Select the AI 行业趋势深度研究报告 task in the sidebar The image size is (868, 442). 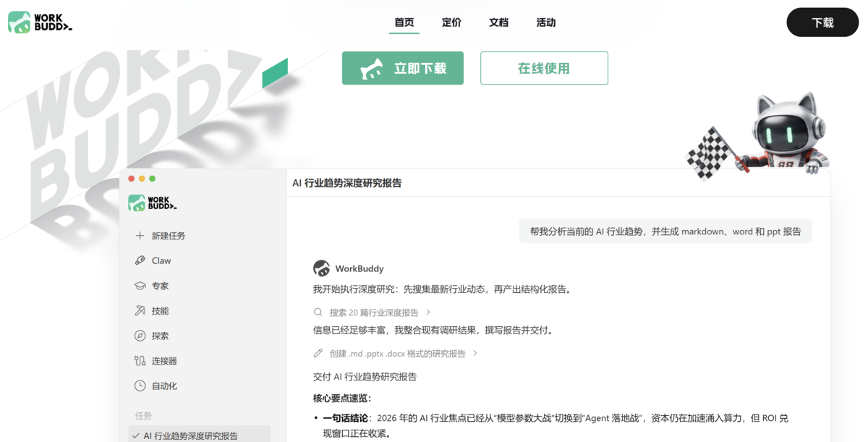coord(200,434)
